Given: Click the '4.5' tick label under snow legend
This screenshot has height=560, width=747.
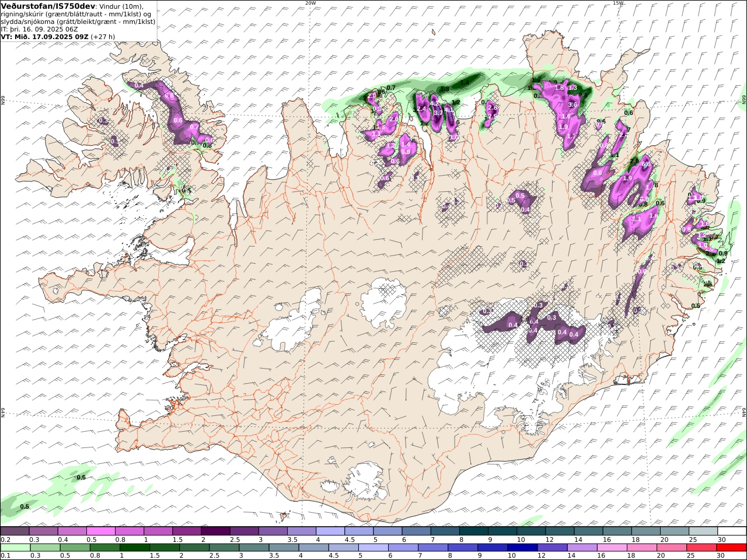Looking at the screenshot, I should (350, 540).
